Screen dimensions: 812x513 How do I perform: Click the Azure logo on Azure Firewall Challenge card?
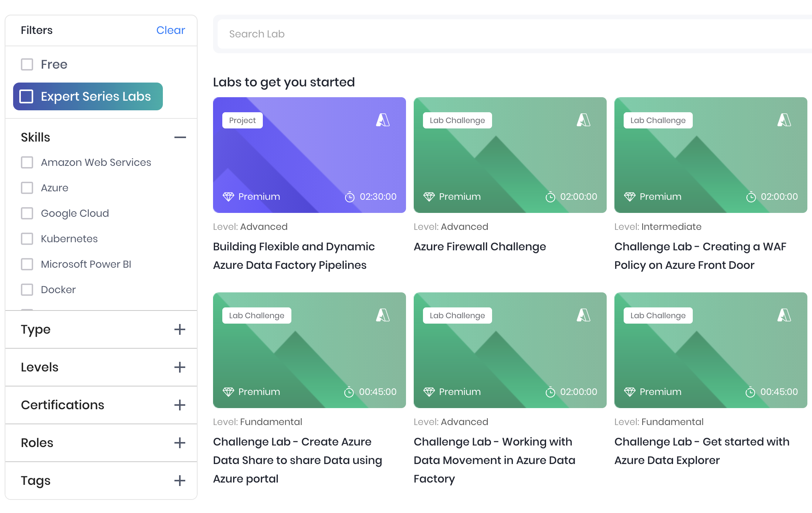pos(584,120)
